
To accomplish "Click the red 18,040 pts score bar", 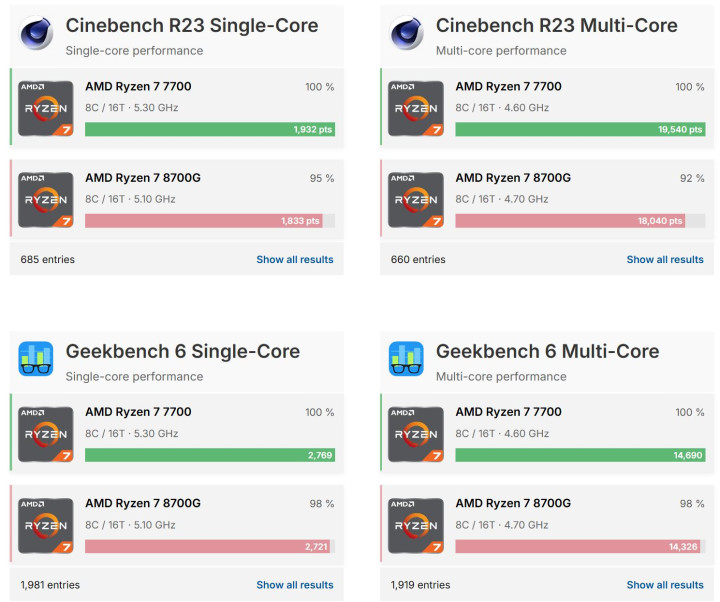I will [x=569, y=221].
